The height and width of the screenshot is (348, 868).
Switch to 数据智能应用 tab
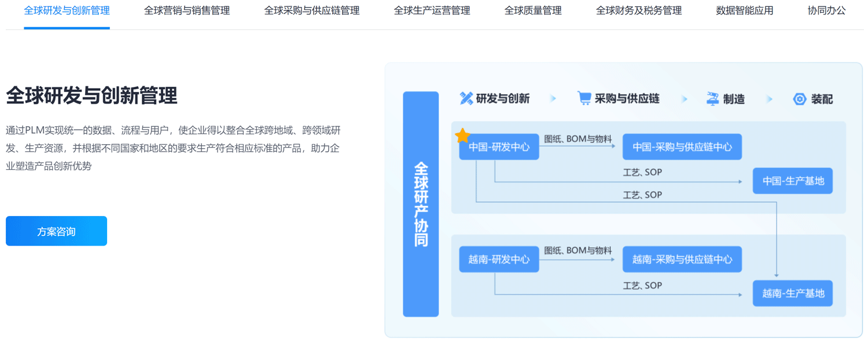point(744,10)
